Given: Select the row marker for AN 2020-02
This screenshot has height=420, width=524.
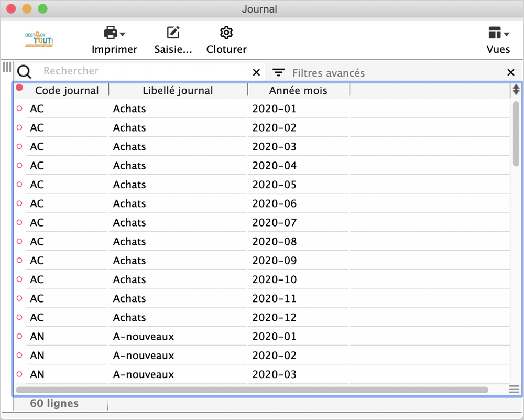Looking at the screenshot, I should point(19,355).
